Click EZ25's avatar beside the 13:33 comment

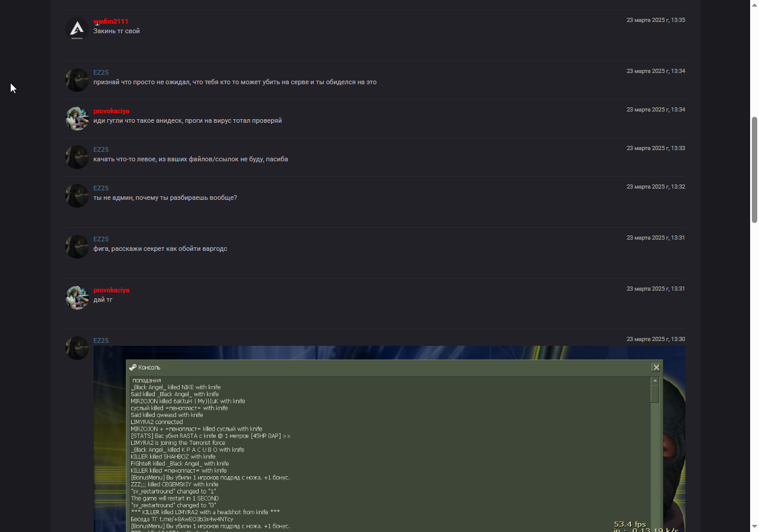[x=77, y=157]
